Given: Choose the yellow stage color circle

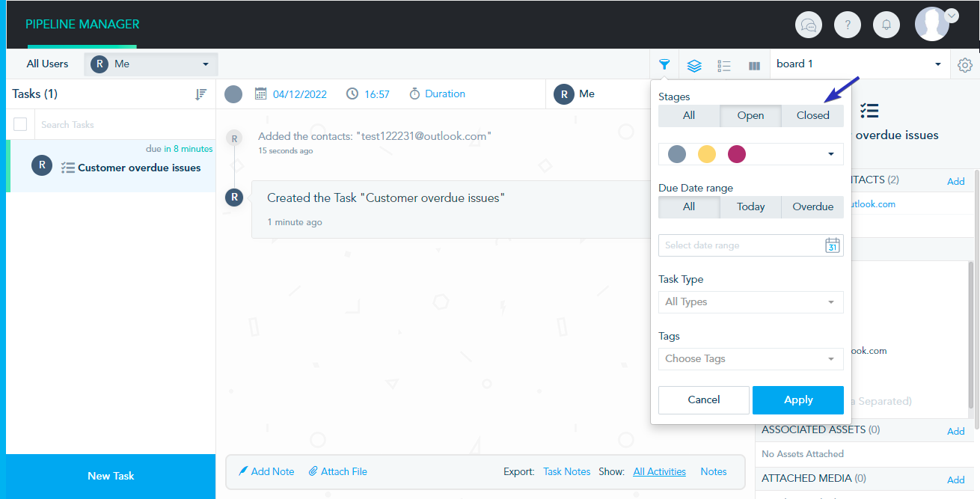Looking at the screenshot, I should point(707,154).
